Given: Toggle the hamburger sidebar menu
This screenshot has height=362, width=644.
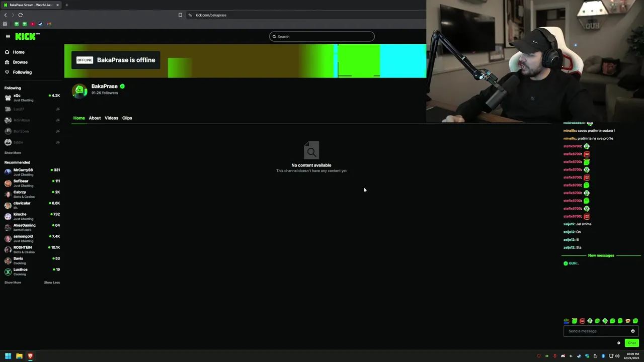Looking at the screenshot, I should tap(8, 36).
